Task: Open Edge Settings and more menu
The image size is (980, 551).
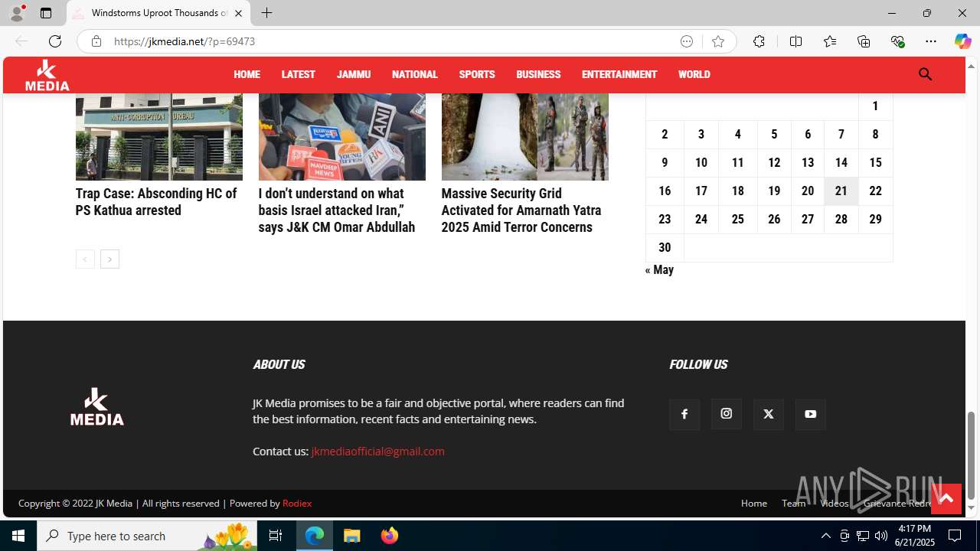Action: coord(931,41)
